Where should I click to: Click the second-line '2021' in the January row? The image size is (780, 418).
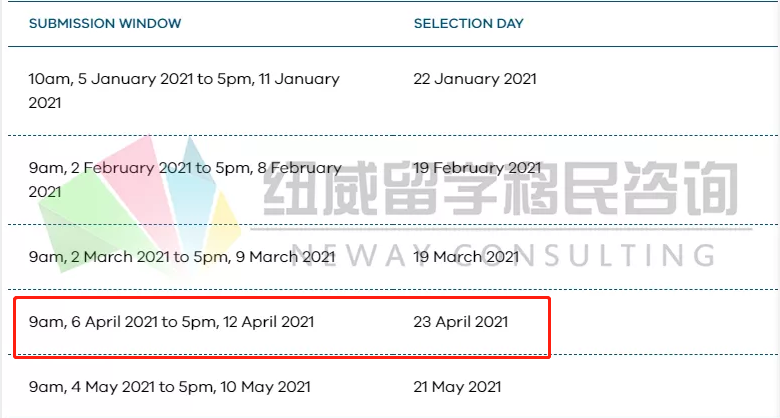tap(45, 103)
